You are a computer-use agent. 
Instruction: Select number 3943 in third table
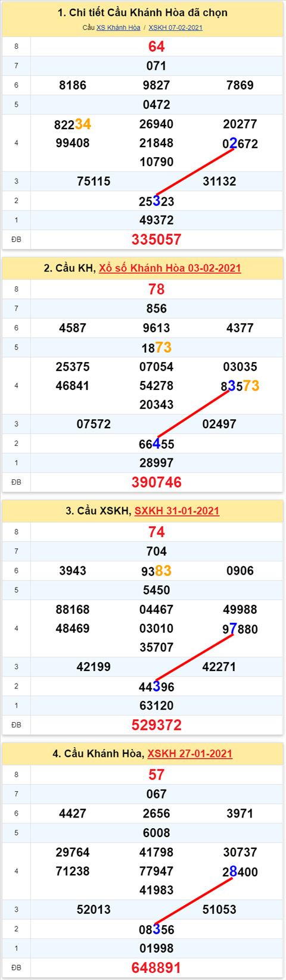pos(73,571)
